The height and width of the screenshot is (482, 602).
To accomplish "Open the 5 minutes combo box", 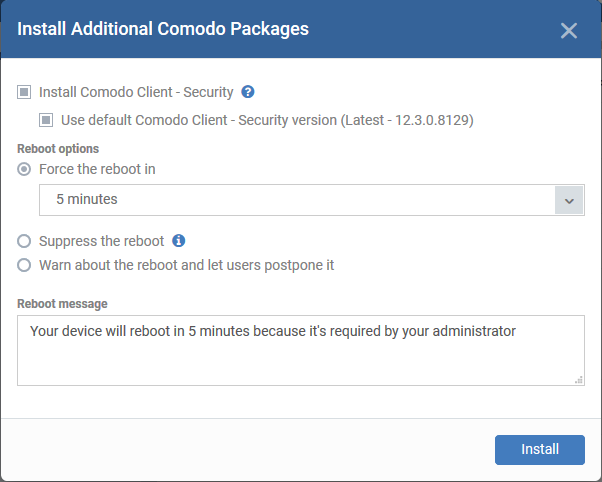I will 312,200.
